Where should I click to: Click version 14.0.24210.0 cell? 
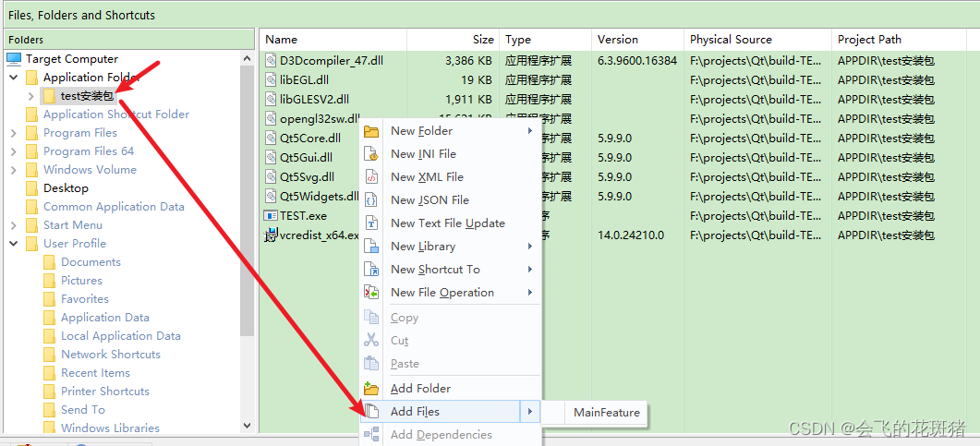coord(631,235)
